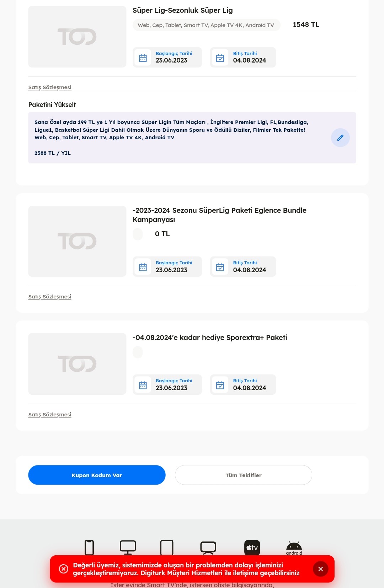Click the TOD thumbnail of Eglence Bundle package
Screen dimensions: 384x588
[x=77, y=241]
